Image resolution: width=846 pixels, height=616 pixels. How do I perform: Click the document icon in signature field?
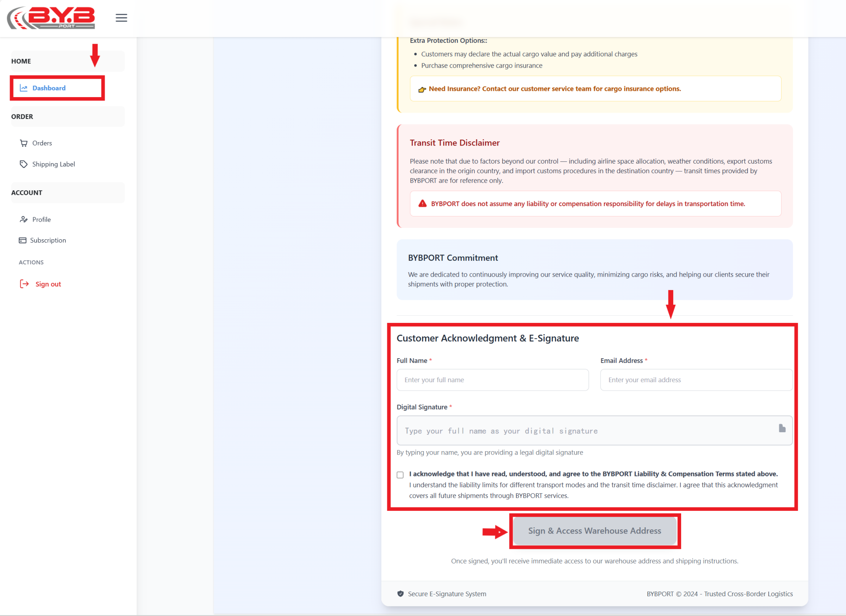pyautogui.click(x=782, y=428)
